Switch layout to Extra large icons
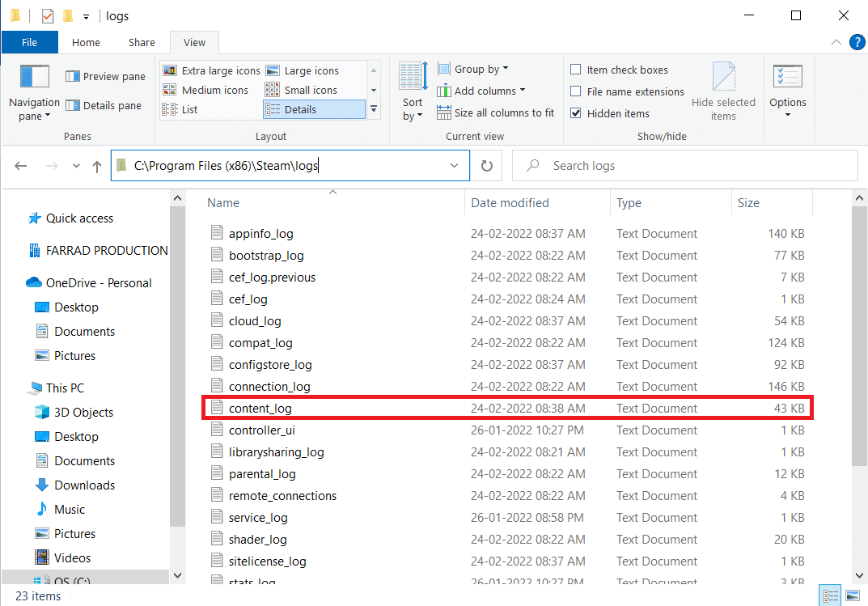 point(211,71)
